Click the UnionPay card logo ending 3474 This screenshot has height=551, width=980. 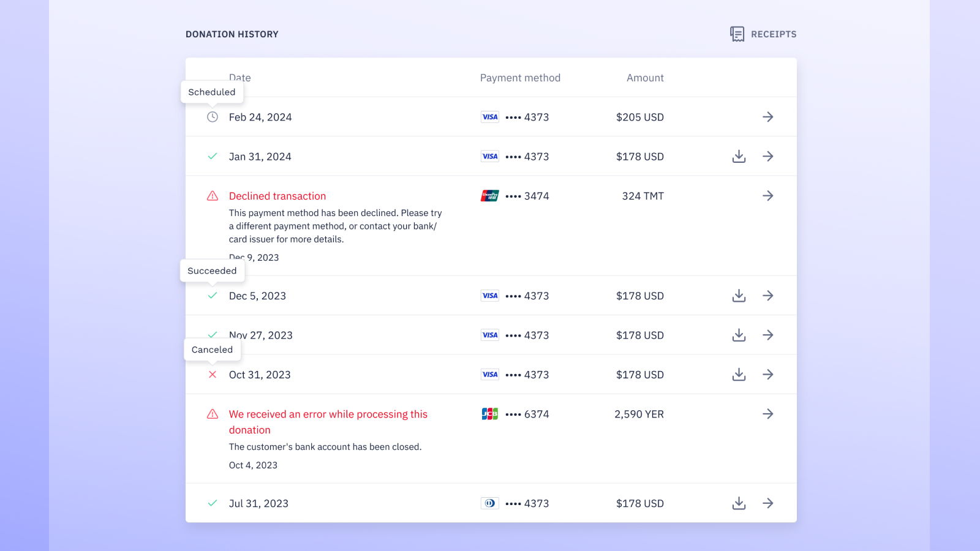point(489,196)
